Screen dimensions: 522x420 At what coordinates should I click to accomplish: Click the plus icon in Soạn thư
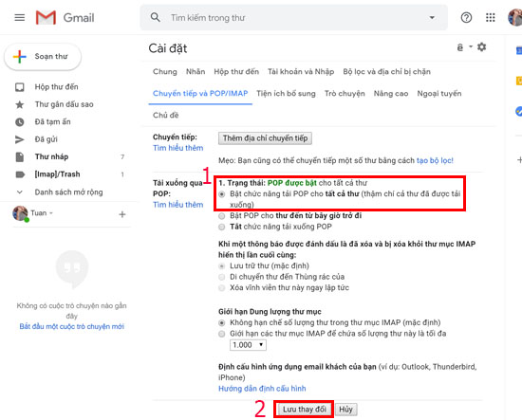click(20, 57)
